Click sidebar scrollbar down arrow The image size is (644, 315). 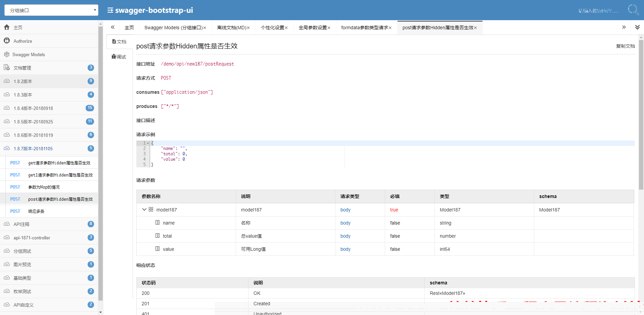coord(100,312)
